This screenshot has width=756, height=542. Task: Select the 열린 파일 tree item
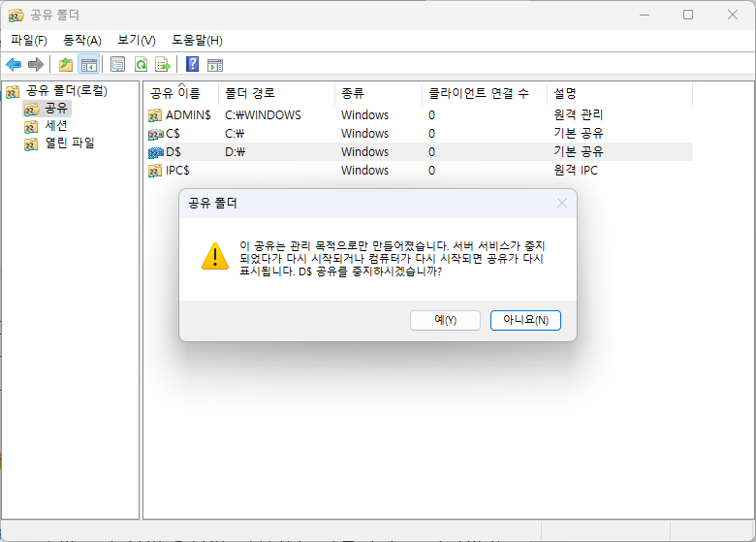click(x=70, y=143)
